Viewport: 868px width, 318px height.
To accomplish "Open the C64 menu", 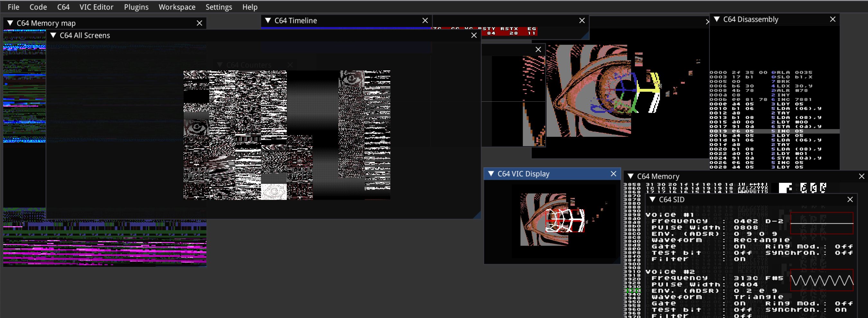I will 63,7.
